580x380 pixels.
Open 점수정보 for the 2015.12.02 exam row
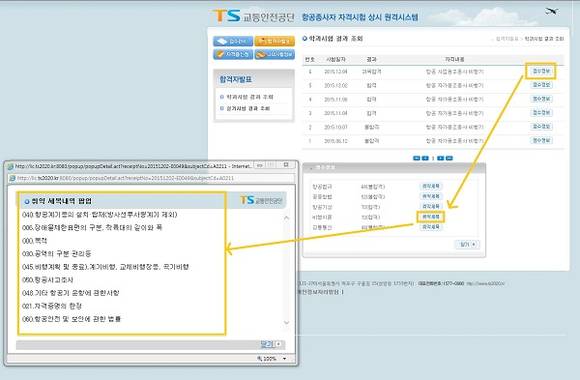click(x=541, y=85)
